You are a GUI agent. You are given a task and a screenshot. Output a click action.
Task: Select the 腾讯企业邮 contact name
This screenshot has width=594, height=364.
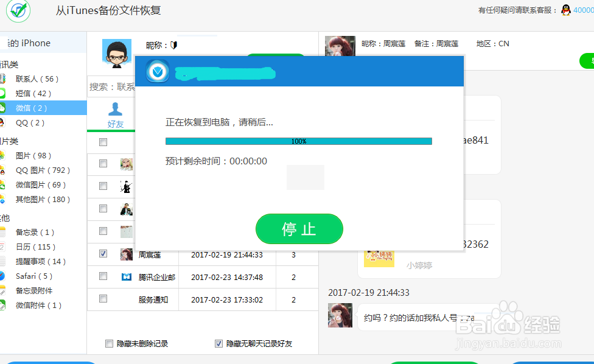click(157, 278)
